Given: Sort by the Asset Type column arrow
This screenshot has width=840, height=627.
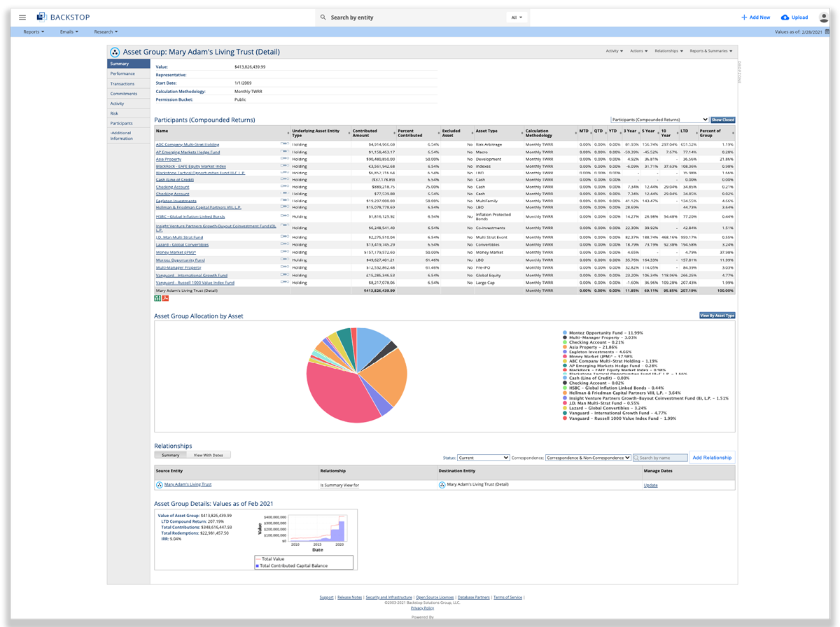Looking at the screenshot, I should (x=523, y=132).
